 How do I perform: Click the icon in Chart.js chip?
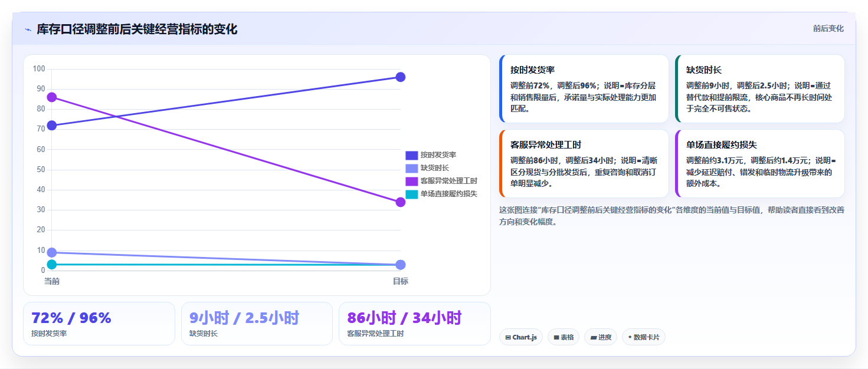[x=508, y=337]
